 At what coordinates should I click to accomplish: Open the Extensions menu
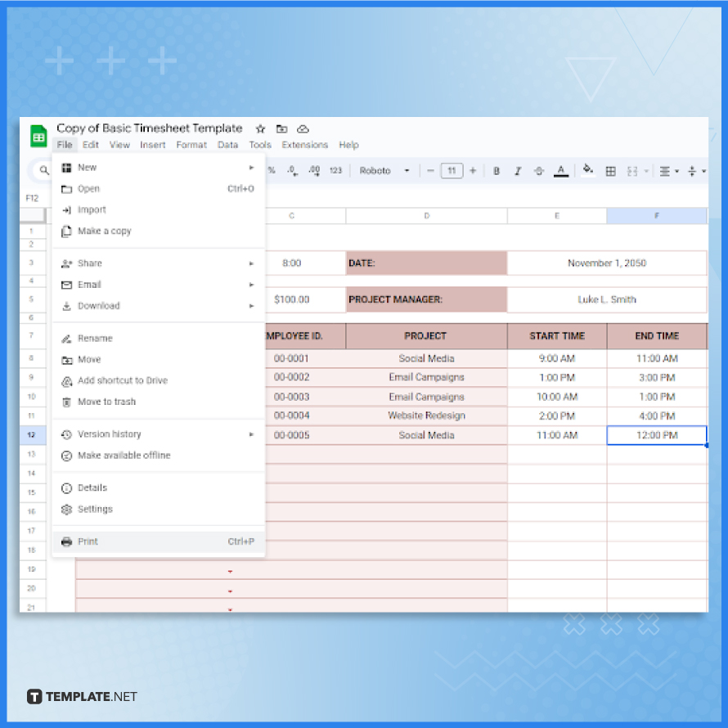tap(304, 145)
